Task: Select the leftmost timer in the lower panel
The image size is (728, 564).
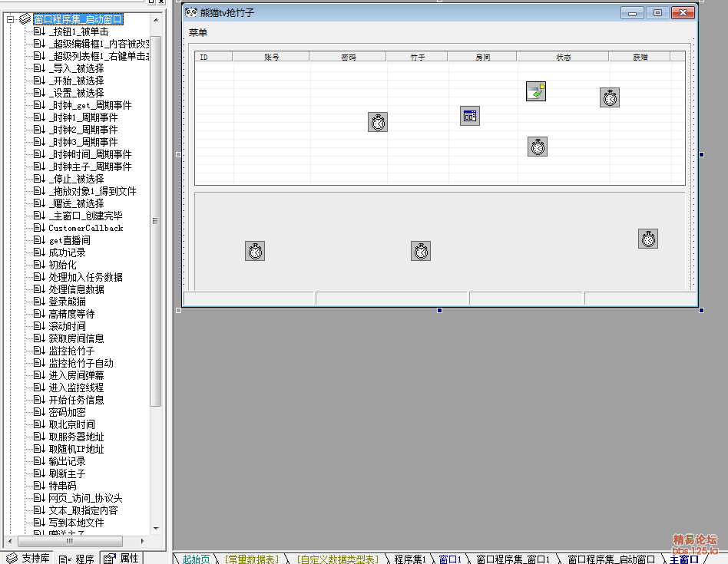Action: click(x=255, y=251)
